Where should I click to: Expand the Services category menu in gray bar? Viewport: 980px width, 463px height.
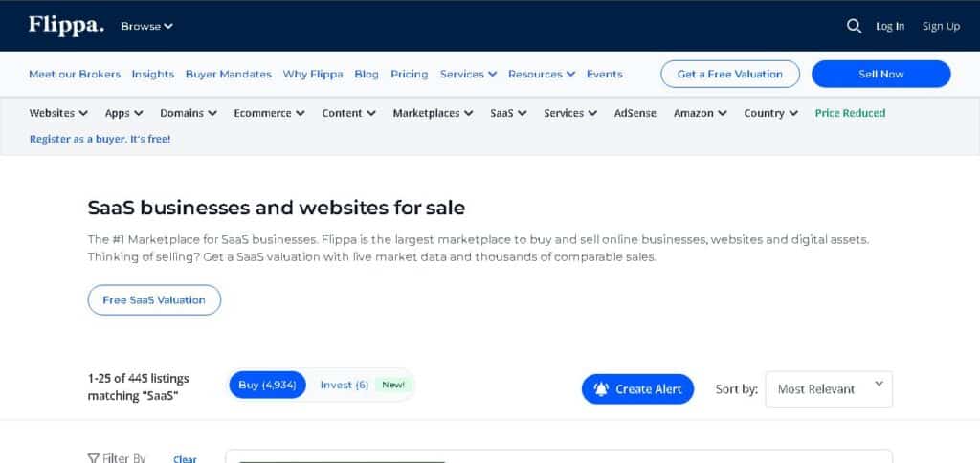tap(570, 113)
